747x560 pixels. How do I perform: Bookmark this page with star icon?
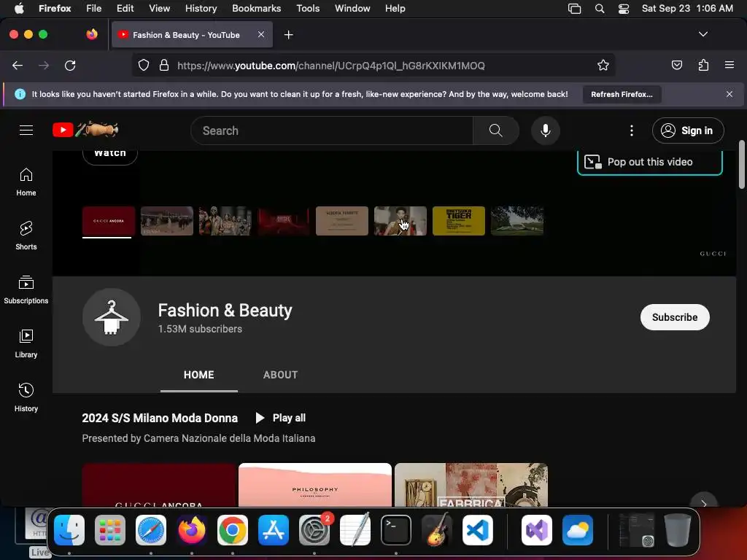pos(603,65)
